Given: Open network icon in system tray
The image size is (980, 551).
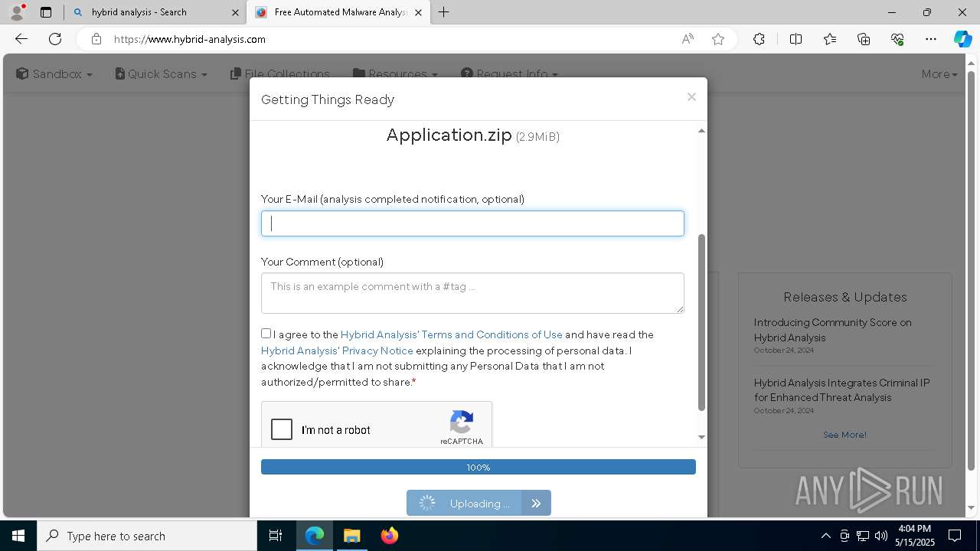Looking at the screenshot, I should (863, 536).
